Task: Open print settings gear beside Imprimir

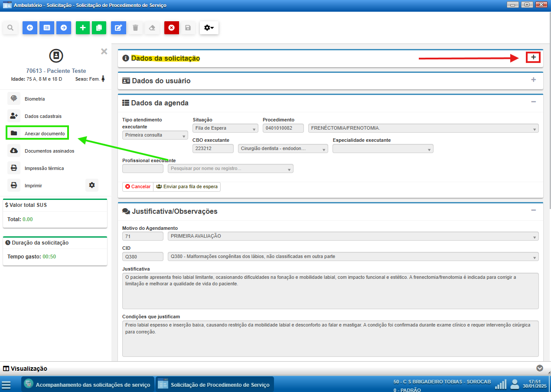Action: [x=91, y=185]
